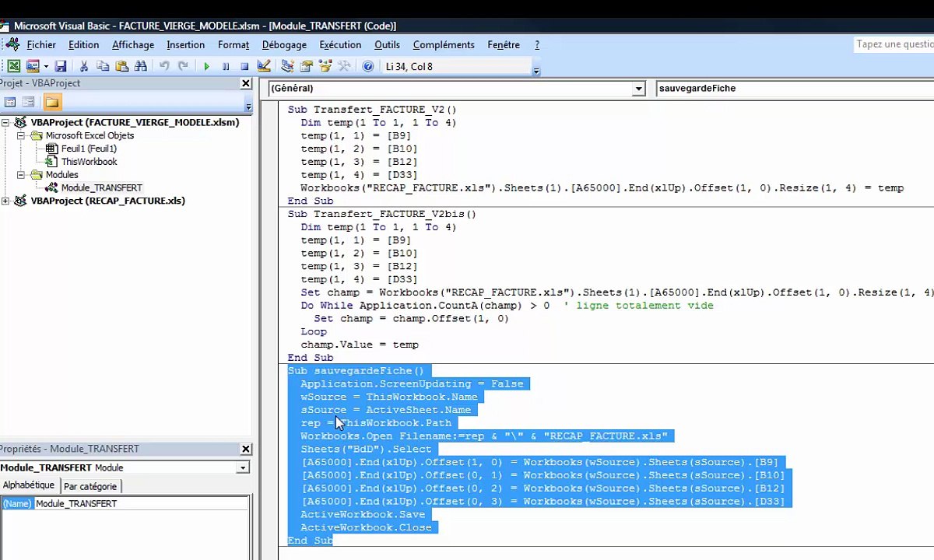Show View Object in Project panel

[x=29, y=102]
